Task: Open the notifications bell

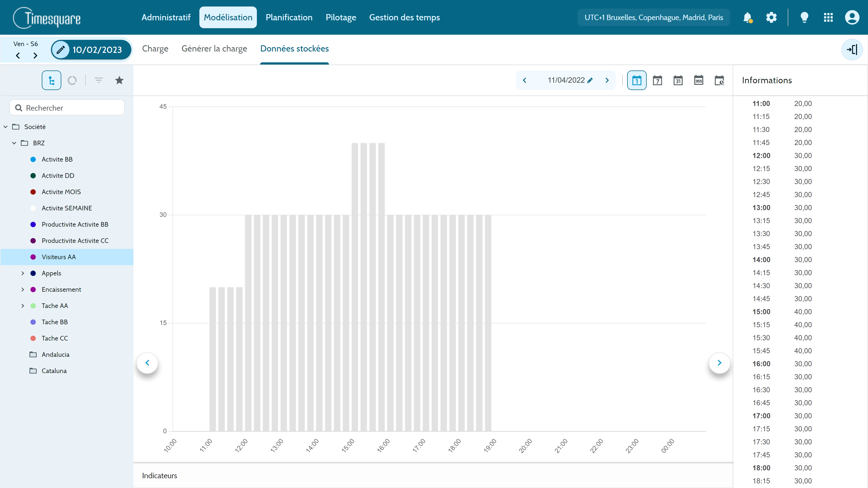Action: tap(748, 18)
